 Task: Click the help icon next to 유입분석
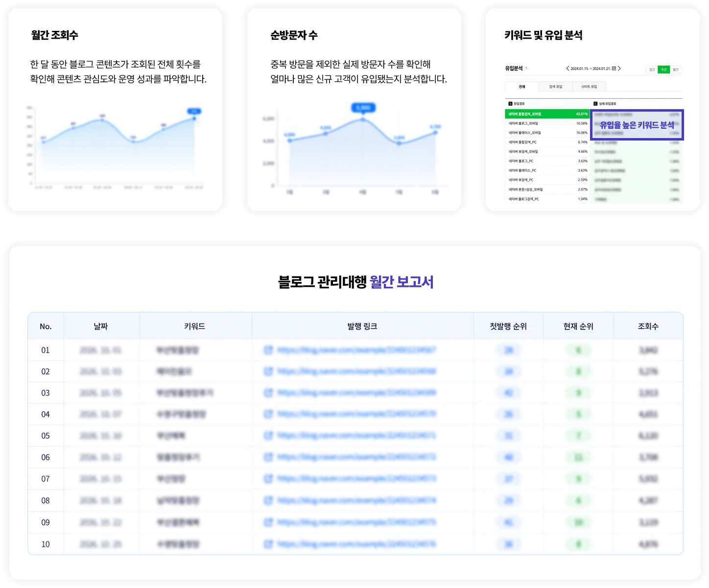[526, 69]
